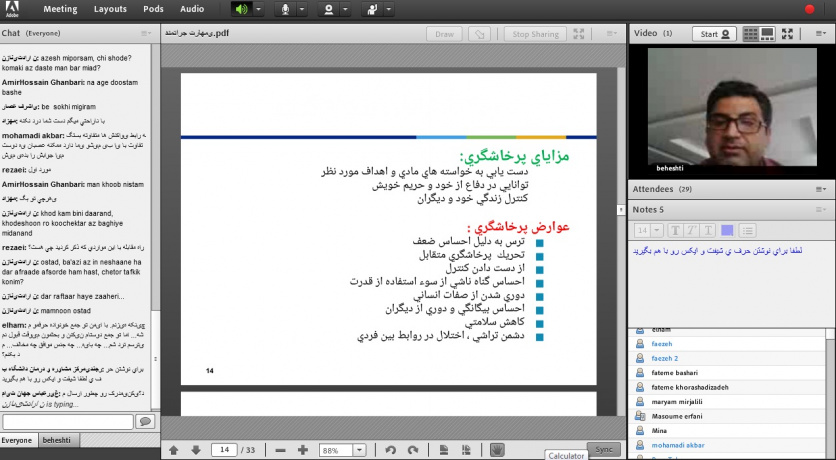Switch Video pod to filmstrip layout
The width and height of the screenshot is (836, 460).
click(x=767, y=34)
